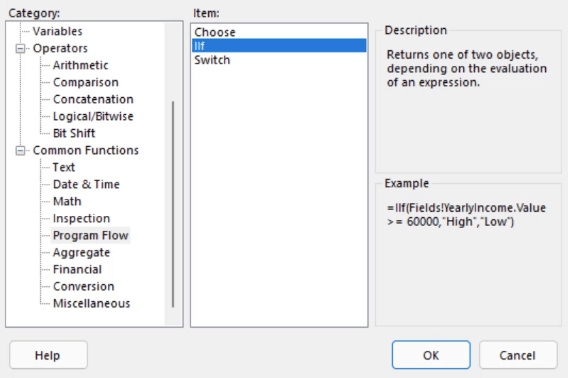Choose the Logical/Bitwise category
568x378 pixels.
pos(93,116)
